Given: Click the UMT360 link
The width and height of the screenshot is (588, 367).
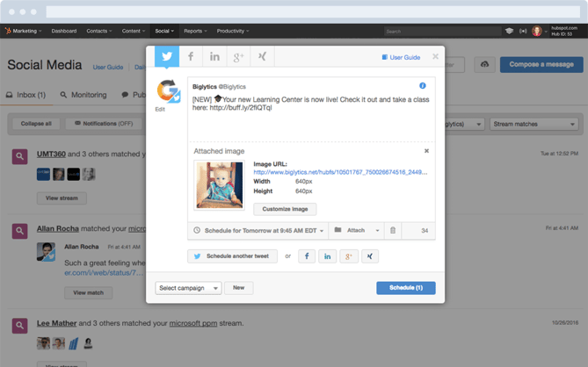Looking at the screenshot, I should [x=51, y=154].
